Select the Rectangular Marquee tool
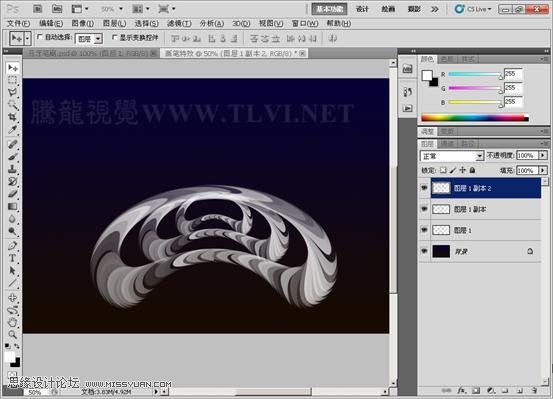The width and height of the screenshot is (553, 399). click(13, 80)
